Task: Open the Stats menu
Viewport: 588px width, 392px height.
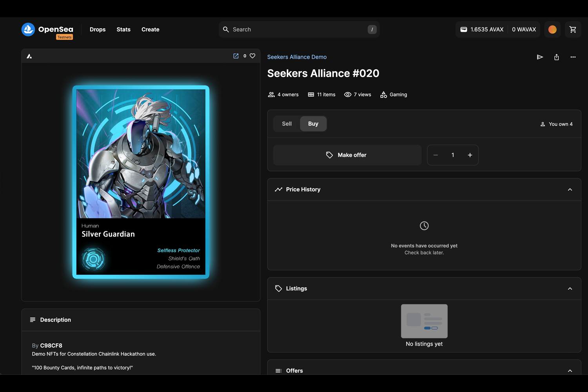Action: coord(123,29)
